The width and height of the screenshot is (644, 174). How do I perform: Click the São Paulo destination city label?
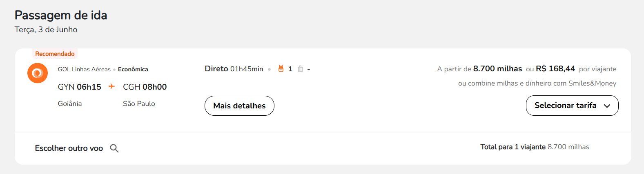[x=139, y=104]
